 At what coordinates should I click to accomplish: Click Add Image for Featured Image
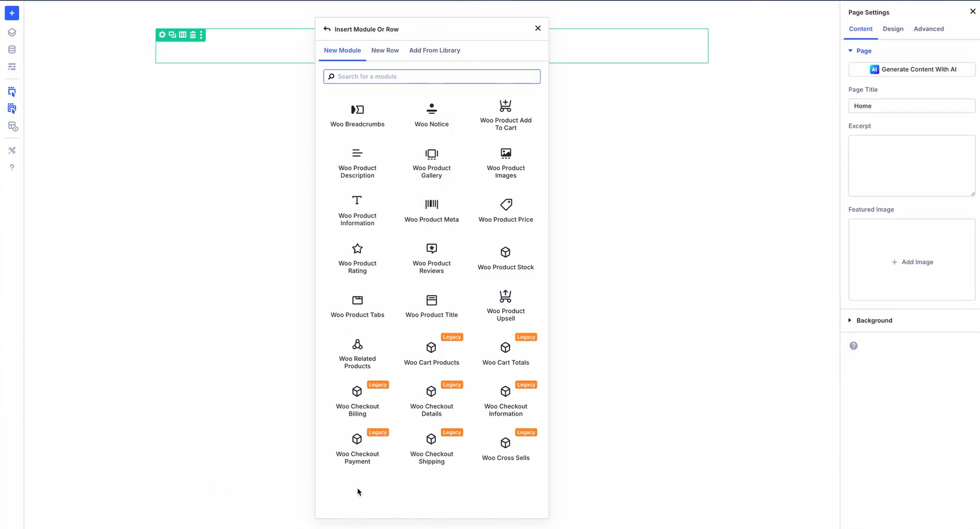coord(912,262)
